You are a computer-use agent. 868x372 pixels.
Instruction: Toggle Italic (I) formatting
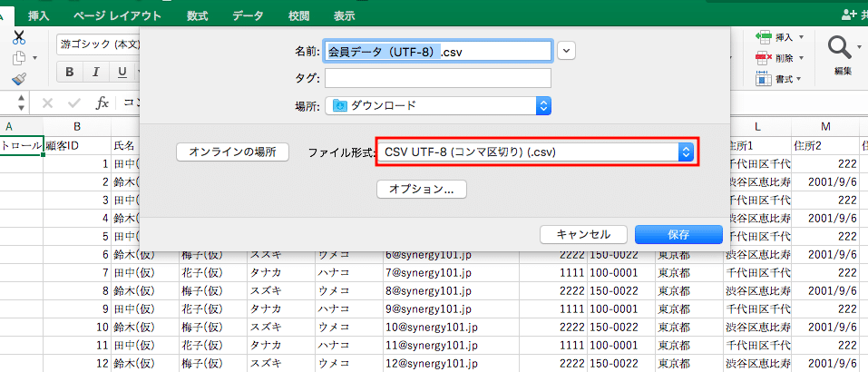click(96, 72)
